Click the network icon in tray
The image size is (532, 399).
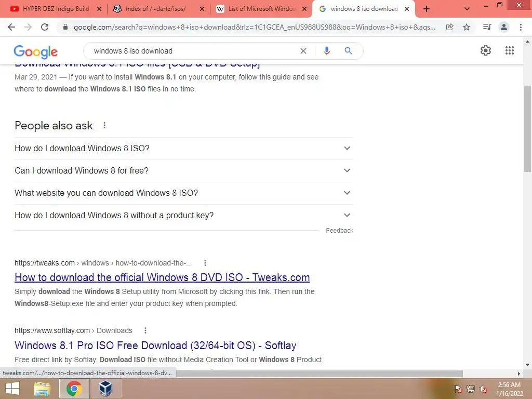pyautogui.click(x=471, y=389)
